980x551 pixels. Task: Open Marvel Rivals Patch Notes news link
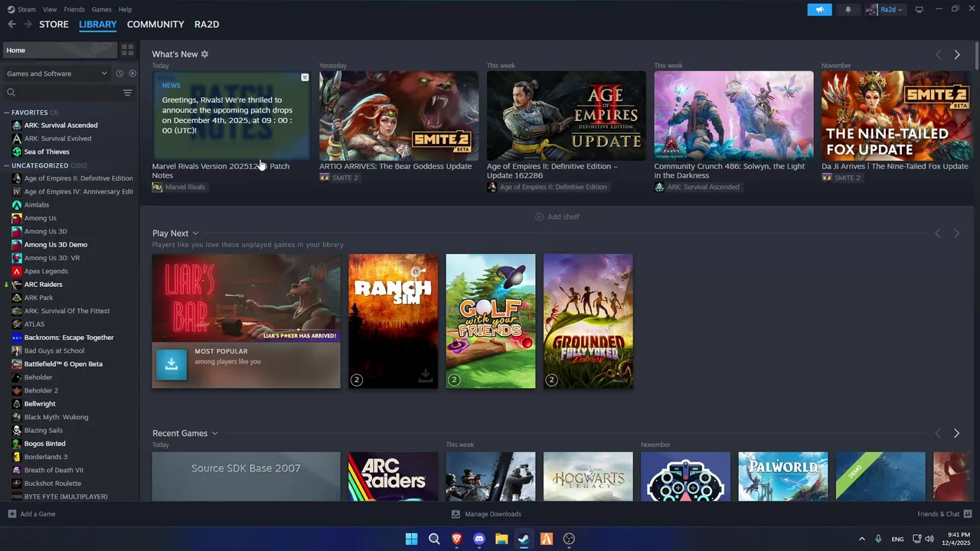pyautogui.click(x=220, y=171)
